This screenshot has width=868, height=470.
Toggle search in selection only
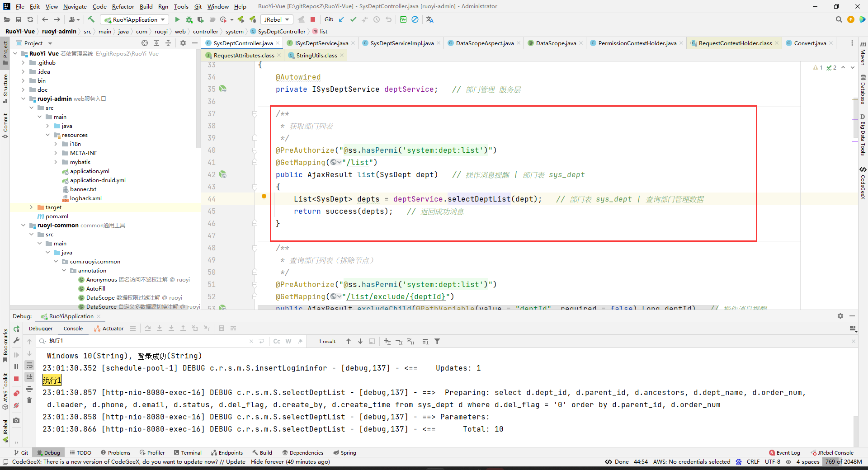point(372,341)
